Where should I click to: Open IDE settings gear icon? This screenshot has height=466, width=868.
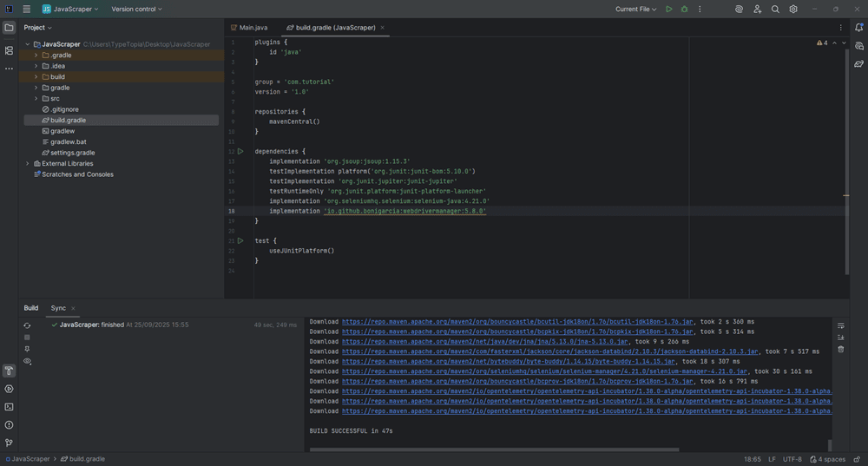(793, 9)
